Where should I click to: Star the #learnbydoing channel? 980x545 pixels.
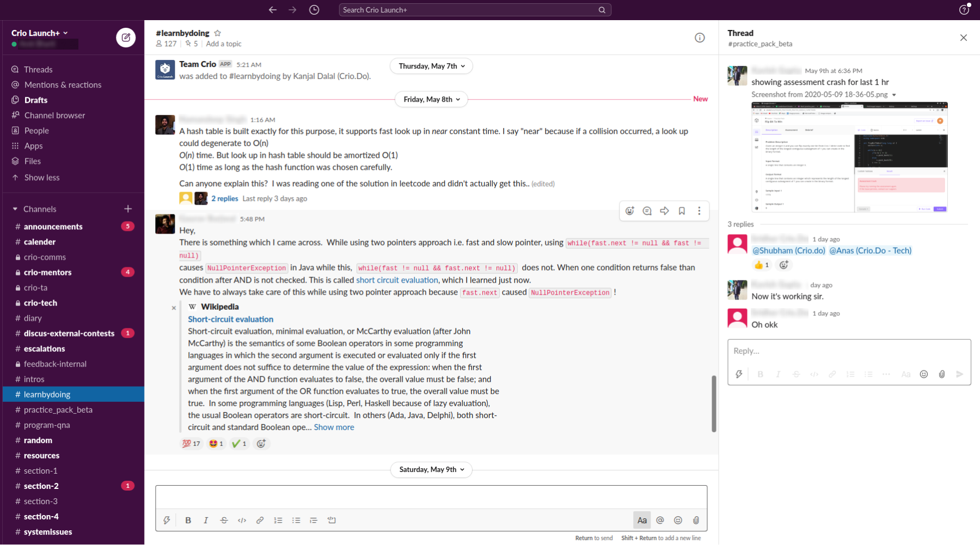(x=218, y=33)
